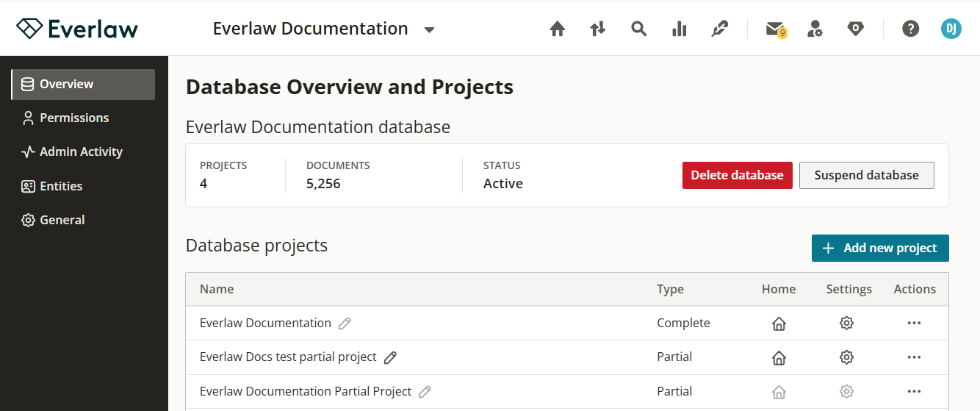Select Overview in the sidebar
The image size is (980, 411).
pyautogui.click(x=83, y=84)
